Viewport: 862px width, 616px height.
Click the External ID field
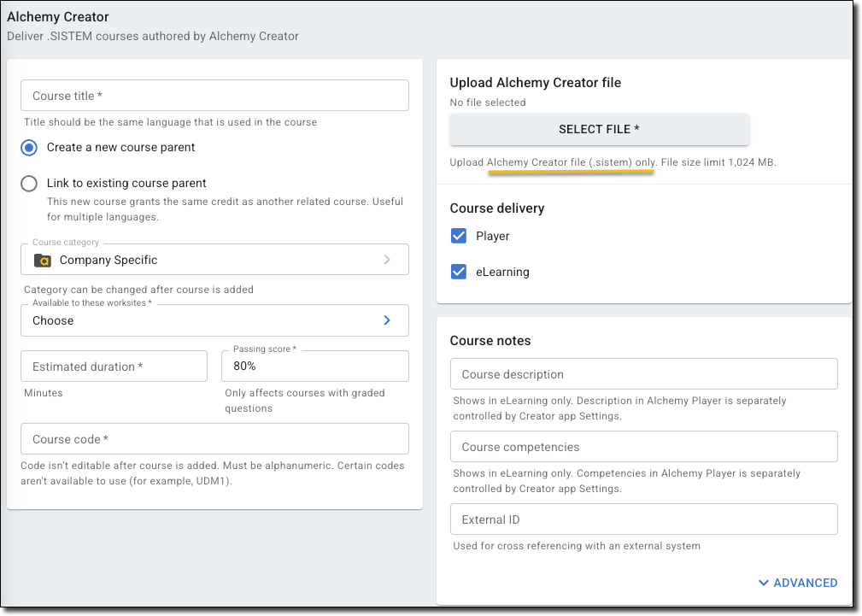pyautogui.click(x=643, y=519)
